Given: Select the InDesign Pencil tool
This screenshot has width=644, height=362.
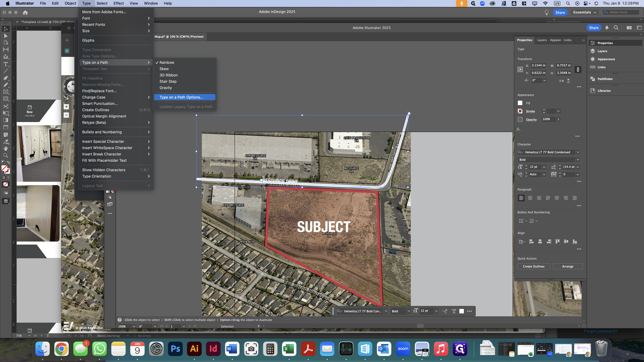Looking at the screenshot, I should (x=6, y=85).
